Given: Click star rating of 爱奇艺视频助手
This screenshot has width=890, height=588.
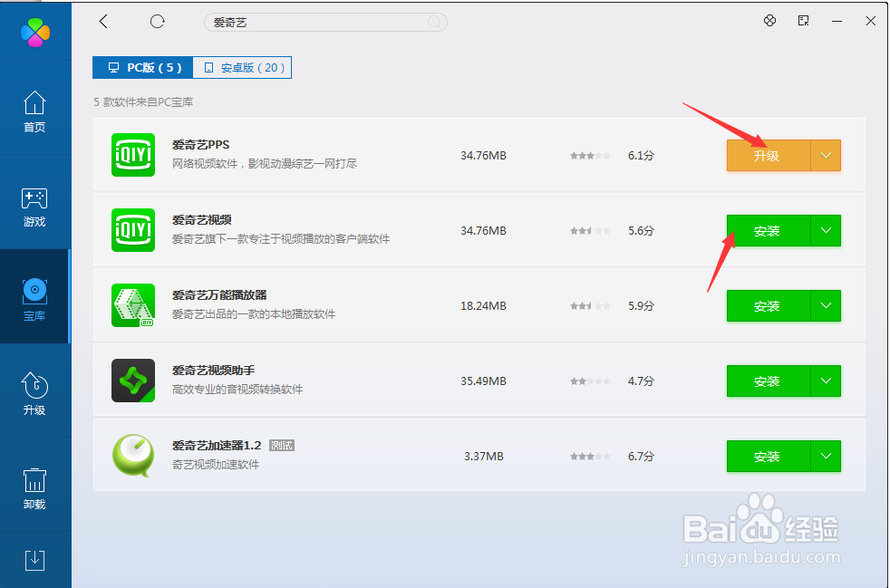Looking at the screenshot, I should click(590, 381).
